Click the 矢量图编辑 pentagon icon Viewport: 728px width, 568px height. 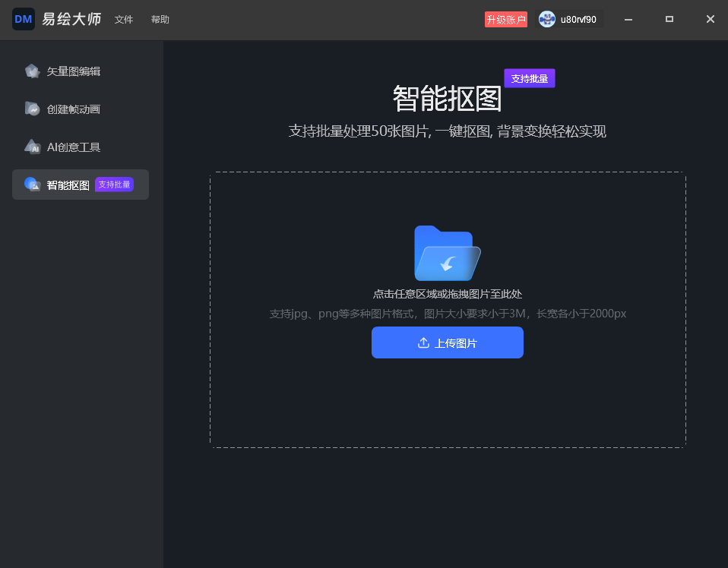coord(32,71)
